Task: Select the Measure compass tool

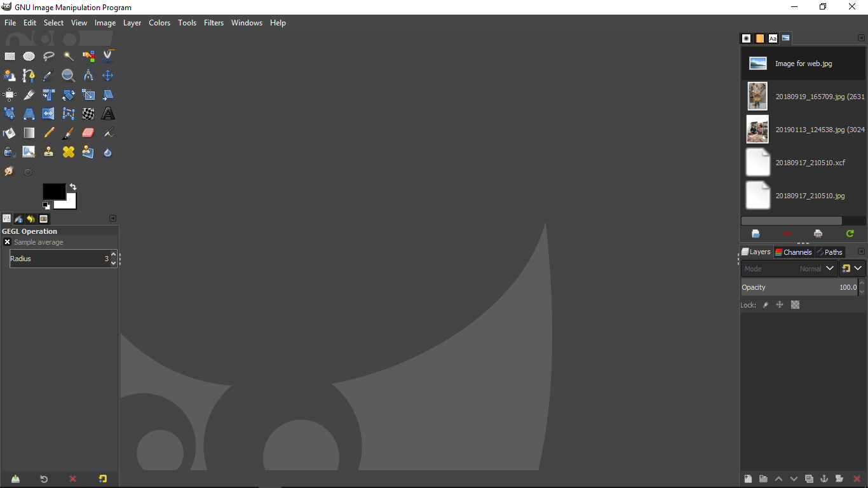Action: [x=88, y=76]
